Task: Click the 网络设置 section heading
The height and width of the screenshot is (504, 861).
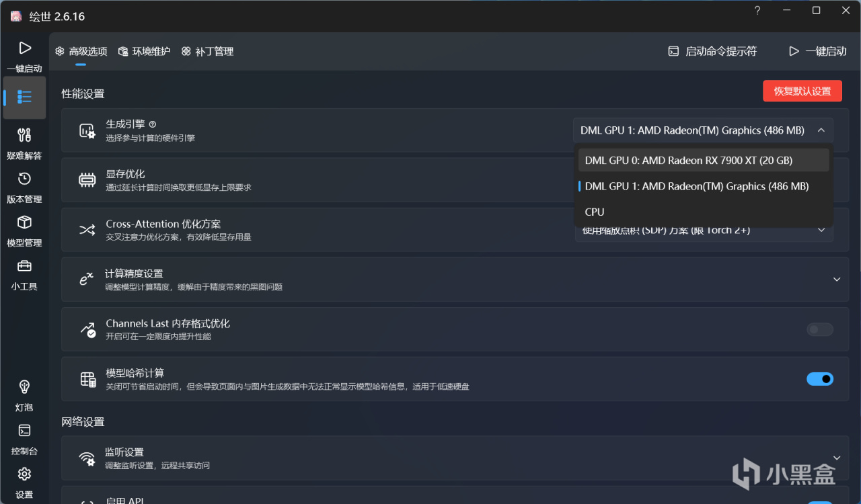Action: (83, 421)
